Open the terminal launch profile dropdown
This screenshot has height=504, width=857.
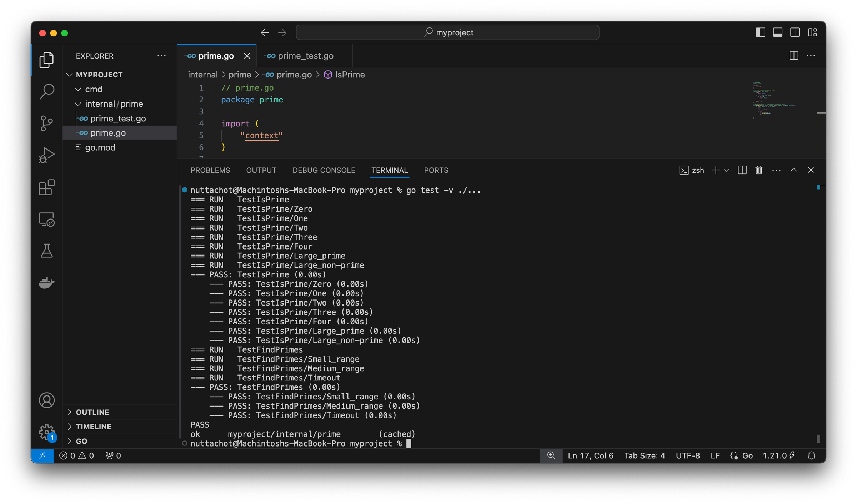click(726, 170)
